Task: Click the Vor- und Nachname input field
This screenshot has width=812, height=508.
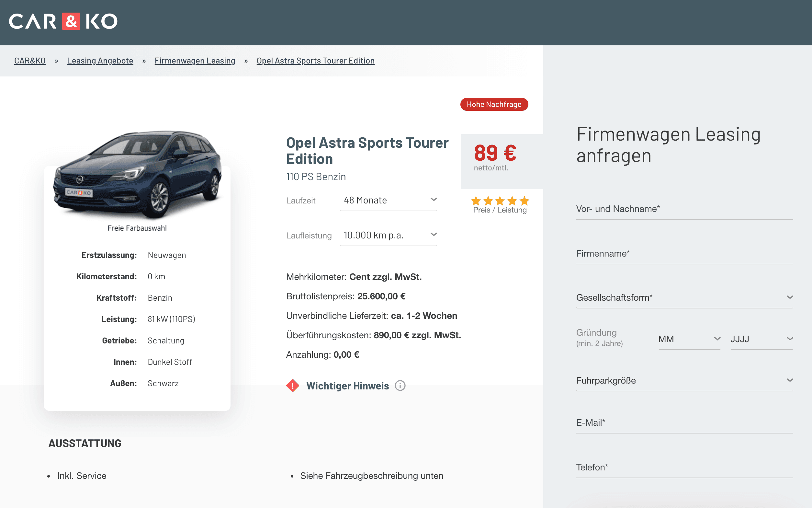Action: pyautogui.click(x=684, y=210)
